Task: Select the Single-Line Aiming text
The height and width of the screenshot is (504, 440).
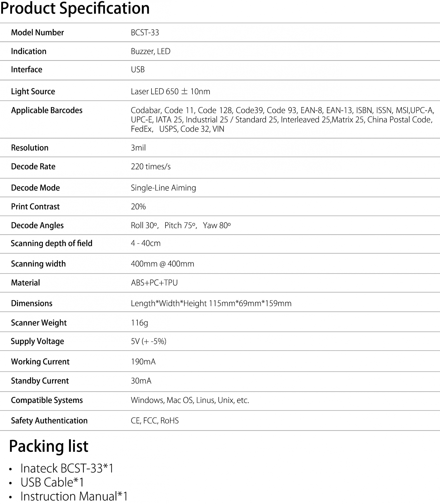Action: click(x=163, y=188)
